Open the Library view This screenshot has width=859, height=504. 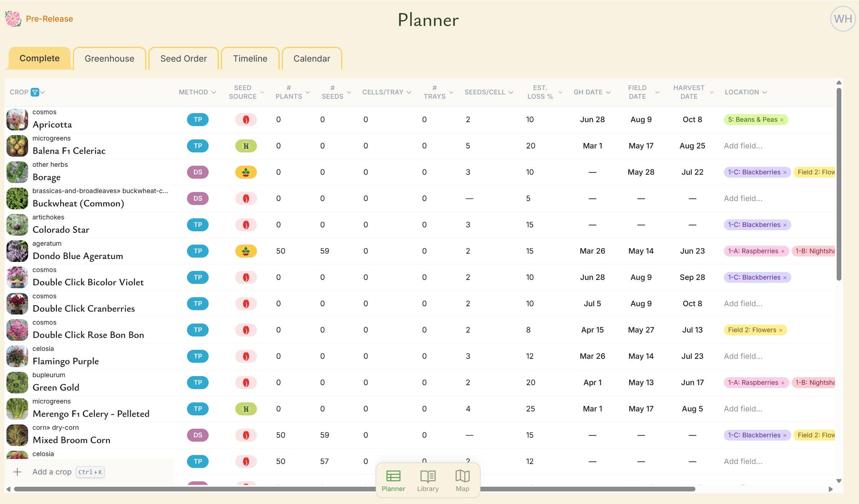(x=427, y=480)
